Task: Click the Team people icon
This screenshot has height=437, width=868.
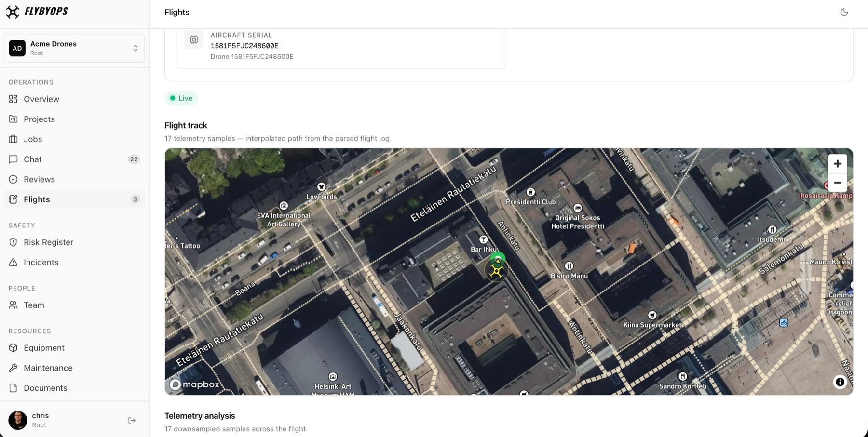Action: (13, 305)
